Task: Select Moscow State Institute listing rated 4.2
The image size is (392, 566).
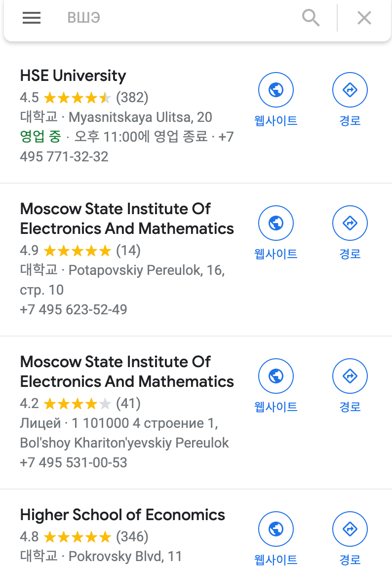Action: 127,372
